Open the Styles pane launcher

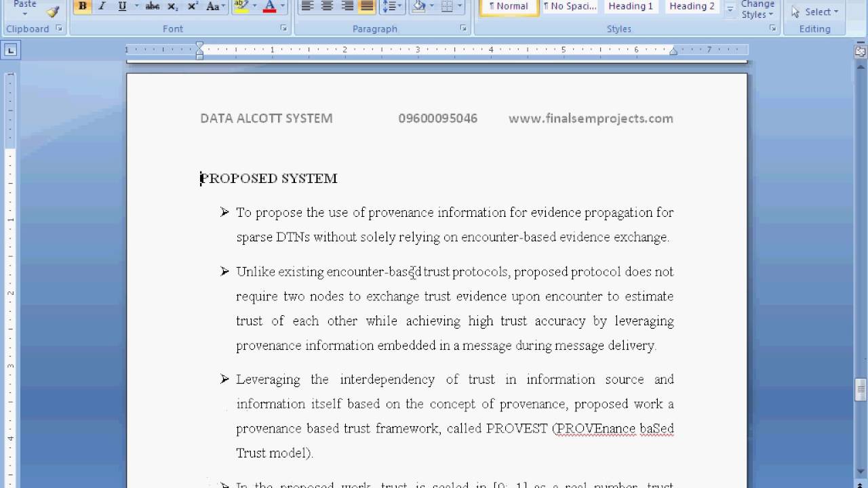tap(772, 28)
